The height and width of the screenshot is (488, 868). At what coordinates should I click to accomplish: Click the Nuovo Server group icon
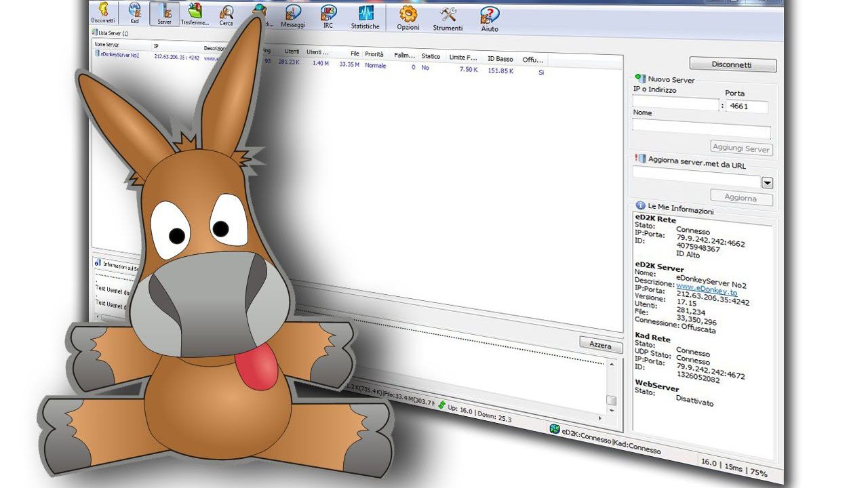click(640, 79)
